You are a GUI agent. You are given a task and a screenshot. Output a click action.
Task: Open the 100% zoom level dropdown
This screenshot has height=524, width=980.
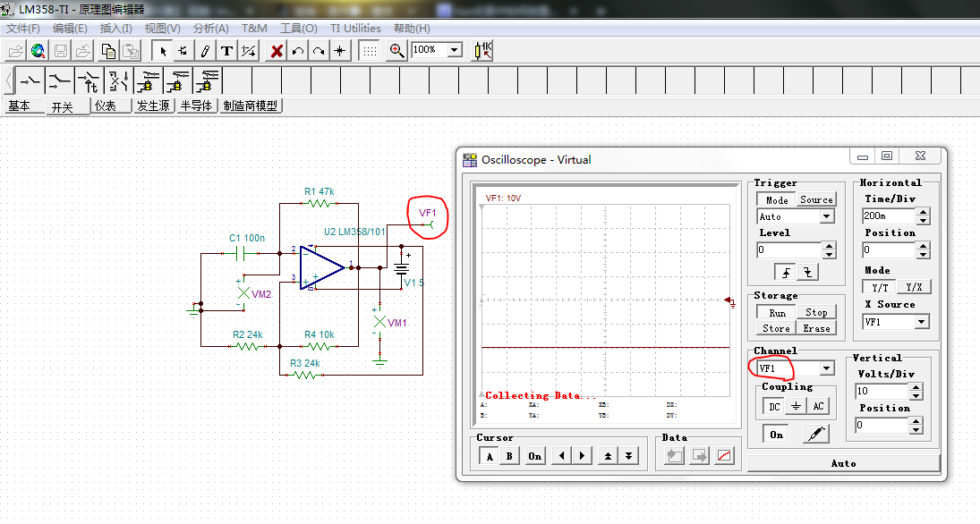pyautogui.click(x=455, y=50)
